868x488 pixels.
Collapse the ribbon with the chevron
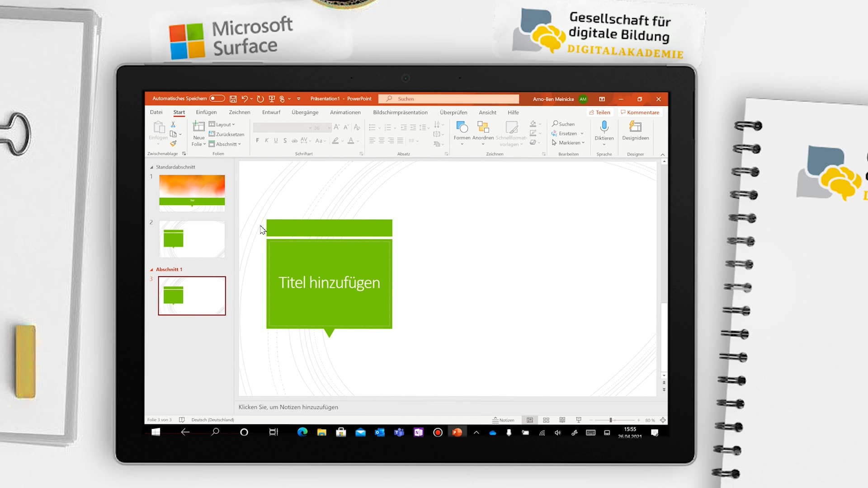click(x=663, y=155)
